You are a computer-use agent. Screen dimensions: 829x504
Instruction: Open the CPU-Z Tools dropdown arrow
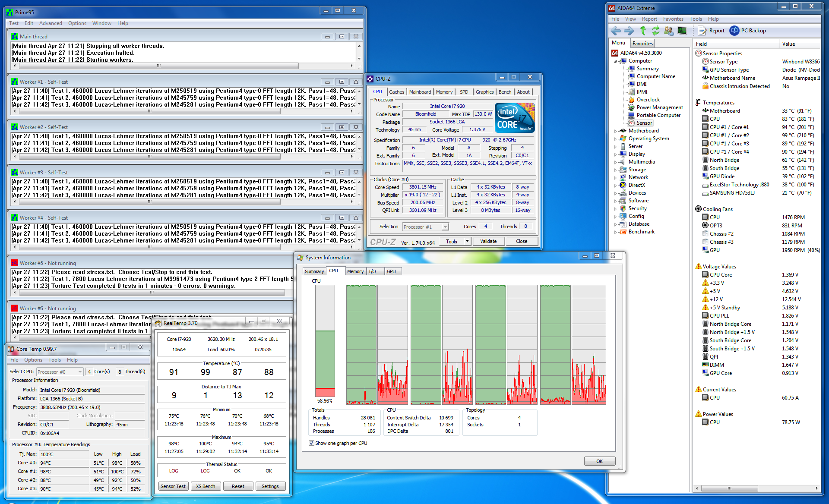coord(467,241)
